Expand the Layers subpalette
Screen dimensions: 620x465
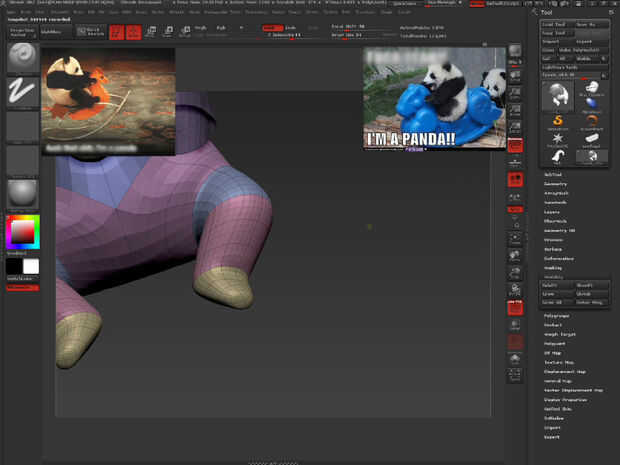[x=552, y=212]
